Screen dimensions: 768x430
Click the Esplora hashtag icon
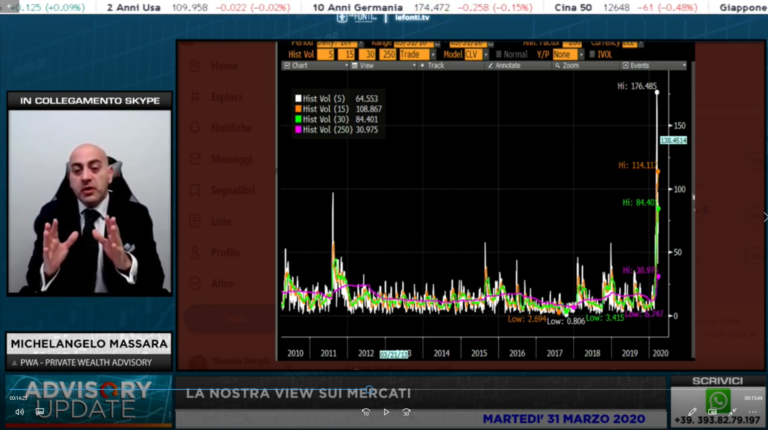pyautogui.click(x=195, y=97)
